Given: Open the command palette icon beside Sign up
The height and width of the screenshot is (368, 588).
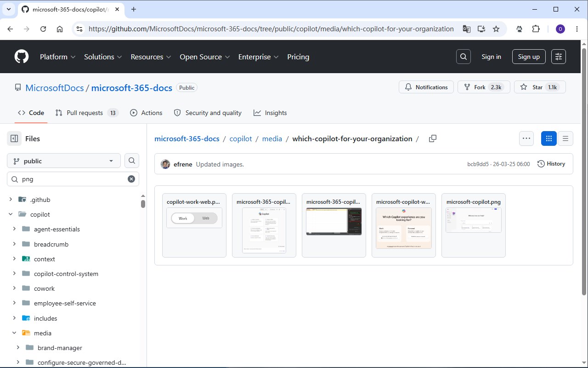Looking at the screenshot, I should pos(559,57).
